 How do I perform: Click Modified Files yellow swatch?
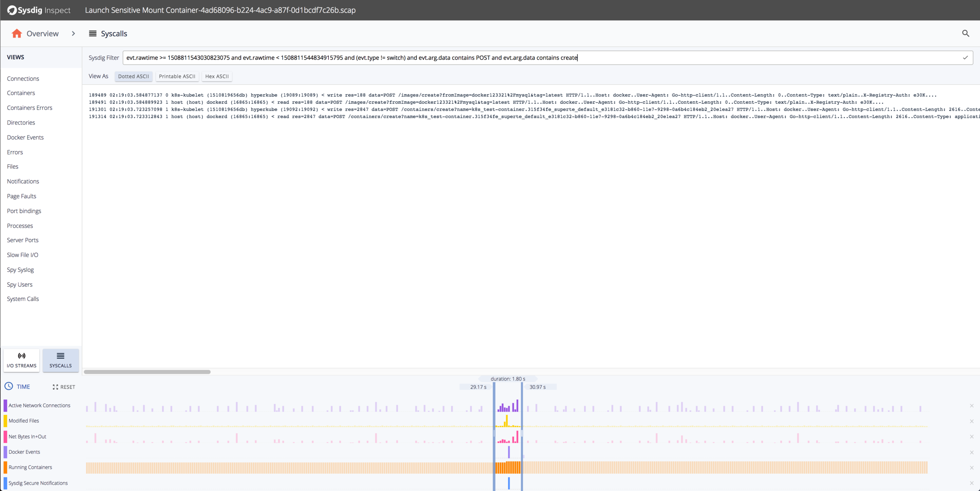[5, 421]
